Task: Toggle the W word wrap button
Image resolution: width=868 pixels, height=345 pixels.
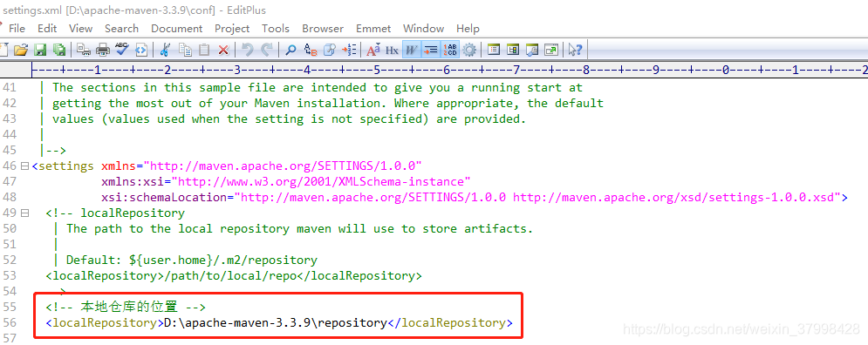Action: point(411,50)
